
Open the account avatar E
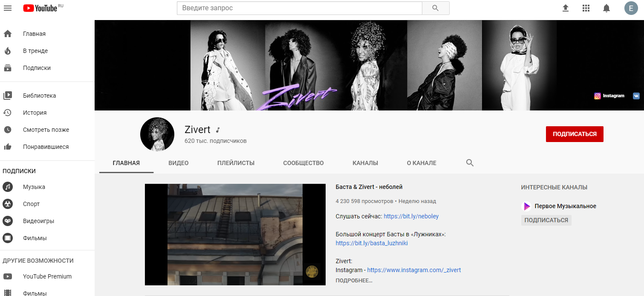click(x=631, y=8)
